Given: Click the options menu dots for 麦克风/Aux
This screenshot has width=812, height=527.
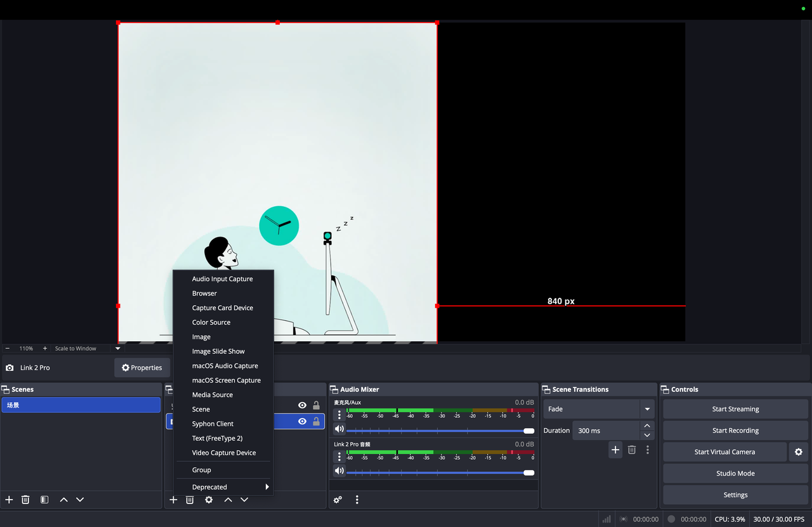Looking at the screenshot, I should (339, 415).
